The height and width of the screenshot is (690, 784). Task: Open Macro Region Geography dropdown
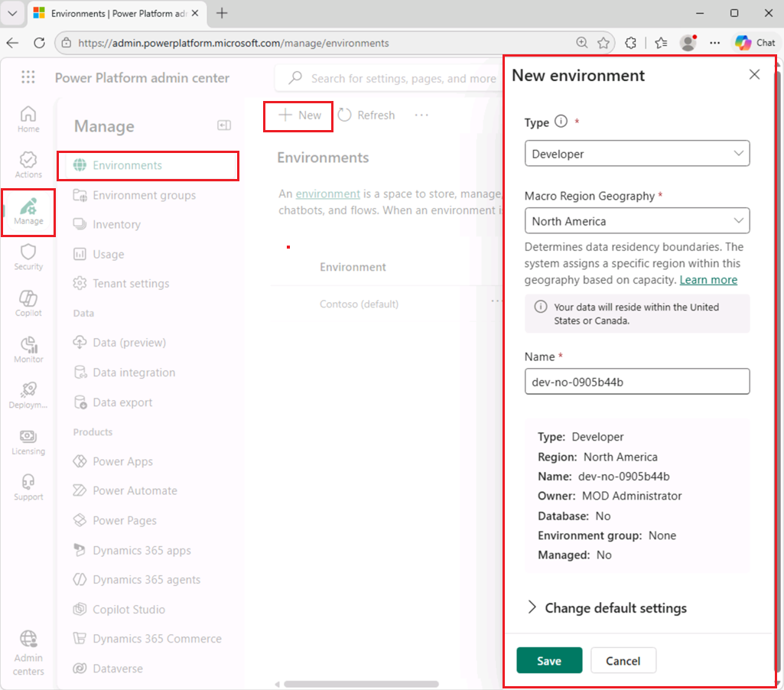pyautogui.click(x=637, y=221)
